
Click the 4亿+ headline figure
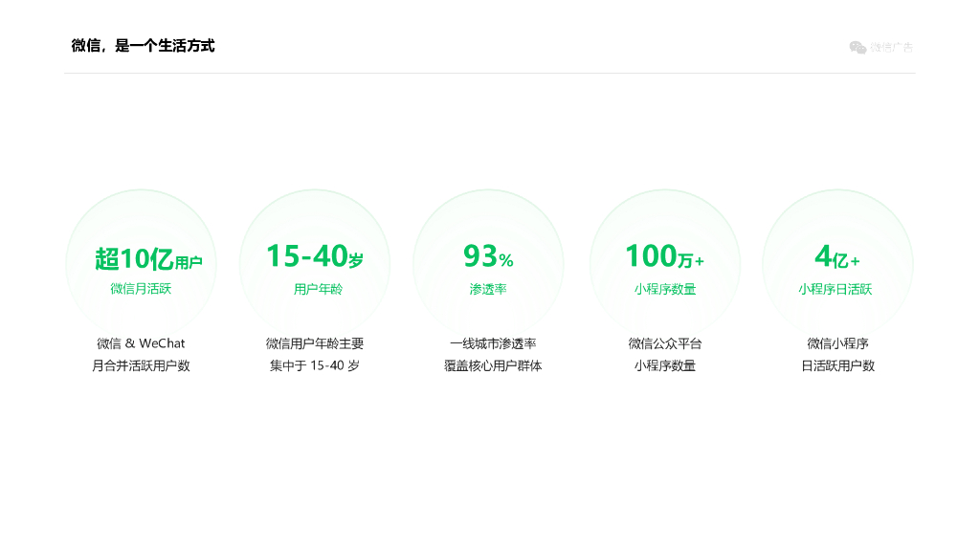point(837,256)
